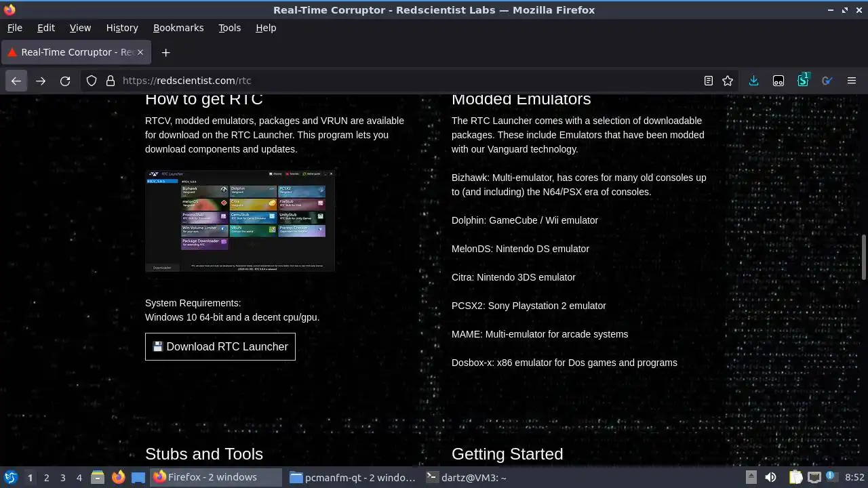The image size is (868, 488).
Task: Click the show desktop panel icon
Action: click(x=138, y=477)
